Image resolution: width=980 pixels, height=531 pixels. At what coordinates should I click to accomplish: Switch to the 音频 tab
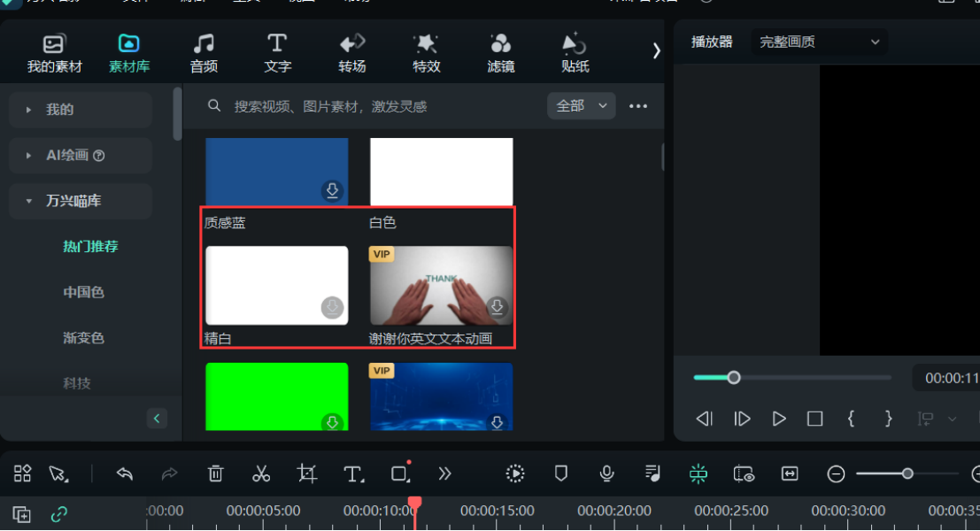click(x=204, y=53)
